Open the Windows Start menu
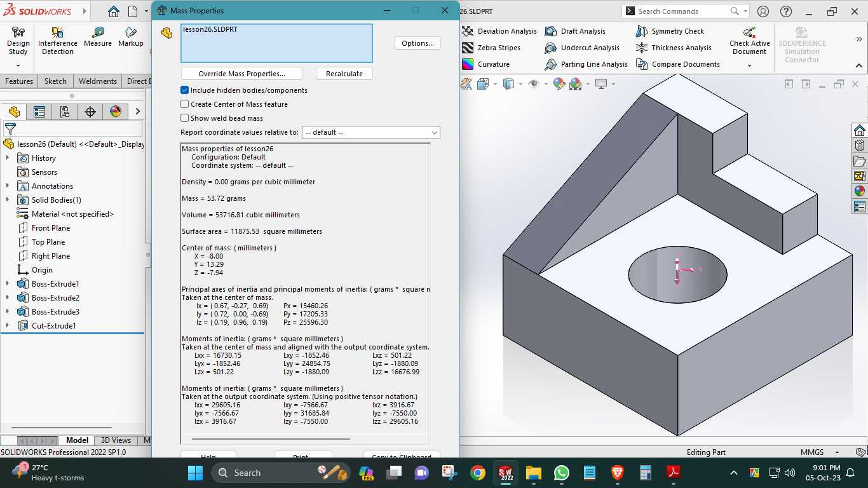The height and width of the screenshot is (488, 868). [x=195, y=473]
